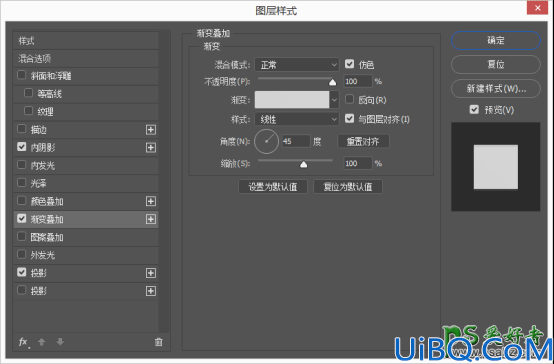Screen dimensions: 554x364
Task: Select 混合选项 in left list
Action: point(86,59)
